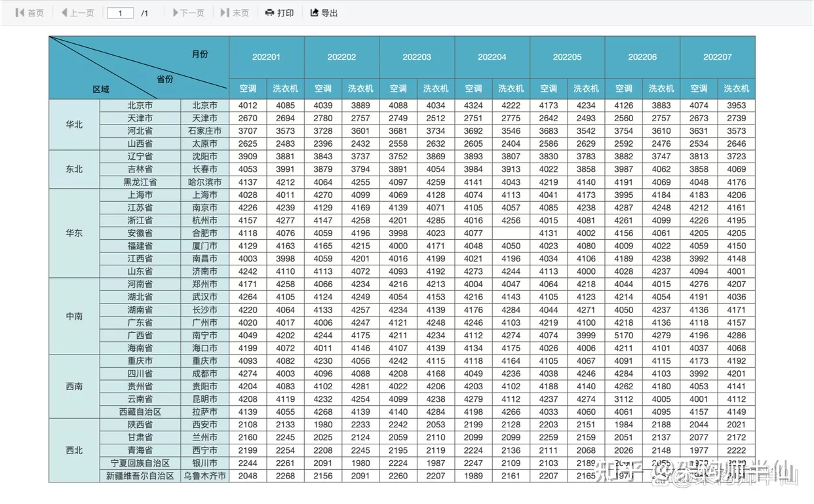Click the 导出 export button

coord(324,12)
